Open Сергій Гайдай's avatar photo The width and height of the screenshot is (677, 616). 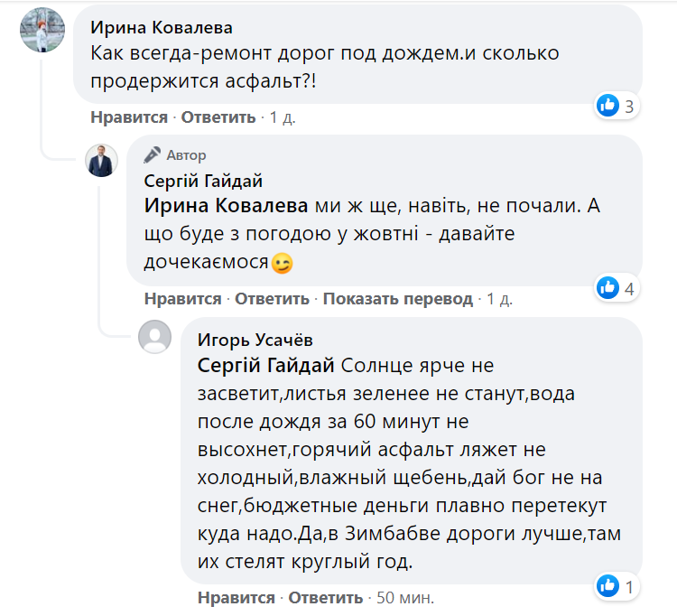101,160
